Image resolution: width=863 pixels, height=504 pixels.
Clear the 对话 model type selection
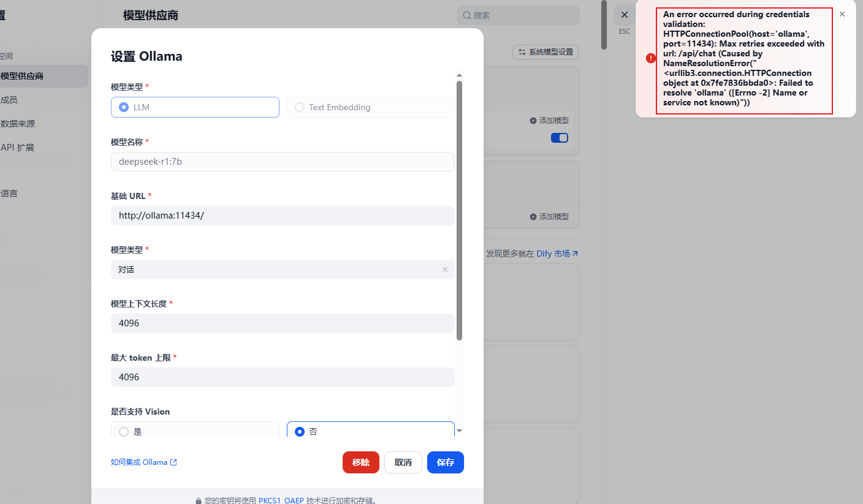(445, 269)
